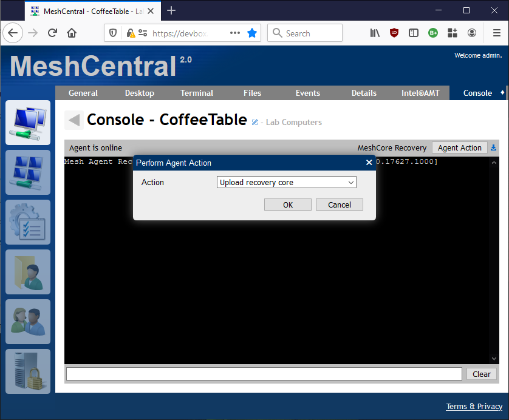Open the Firefox library icon
Image resolution: width=509 pixels, height=420 pixels.
click(375, 33)
